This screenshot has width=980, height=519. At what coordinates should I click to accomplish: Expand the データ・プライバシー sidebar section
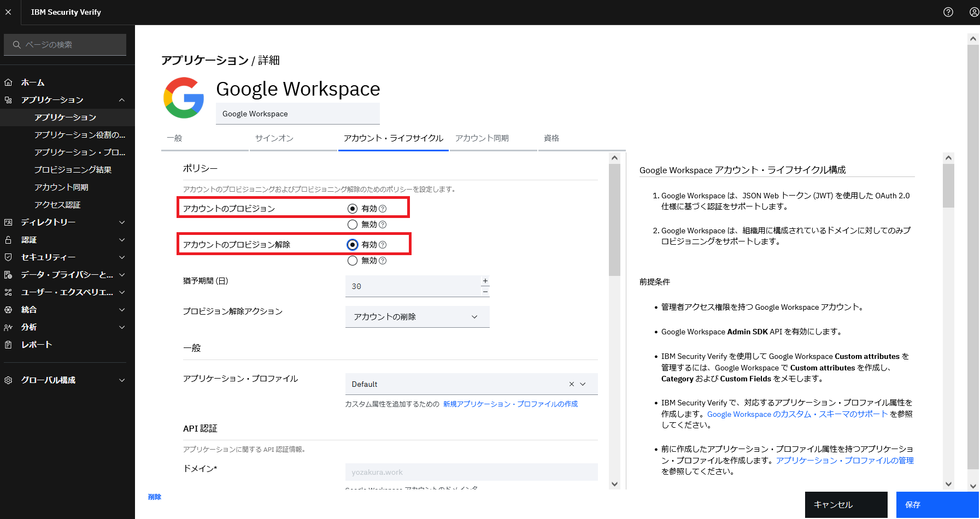click(122, 275)
